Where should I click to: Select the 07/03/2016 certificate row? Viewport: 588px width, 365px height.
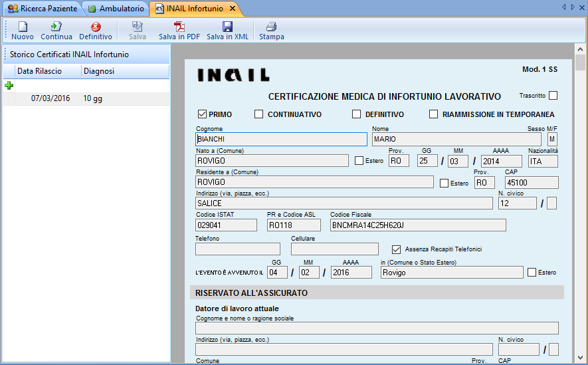(86, 98)
